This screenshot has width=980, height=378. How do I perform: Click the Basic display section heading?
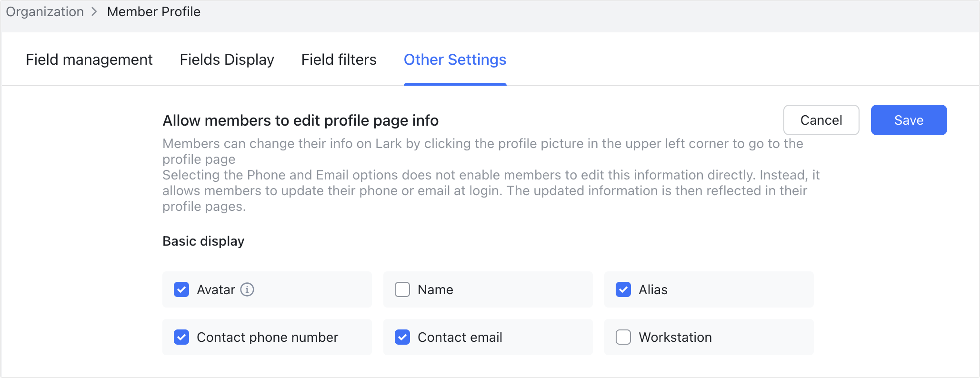click(x=203, y=241)
